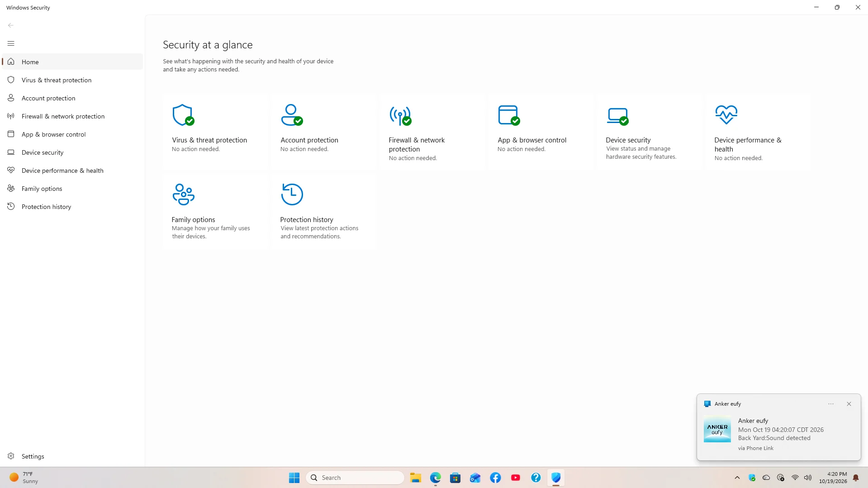The height and width of the screenshot is (488, 868).
Task: Dismiss the Anker eufy notification
Action: 849,404
